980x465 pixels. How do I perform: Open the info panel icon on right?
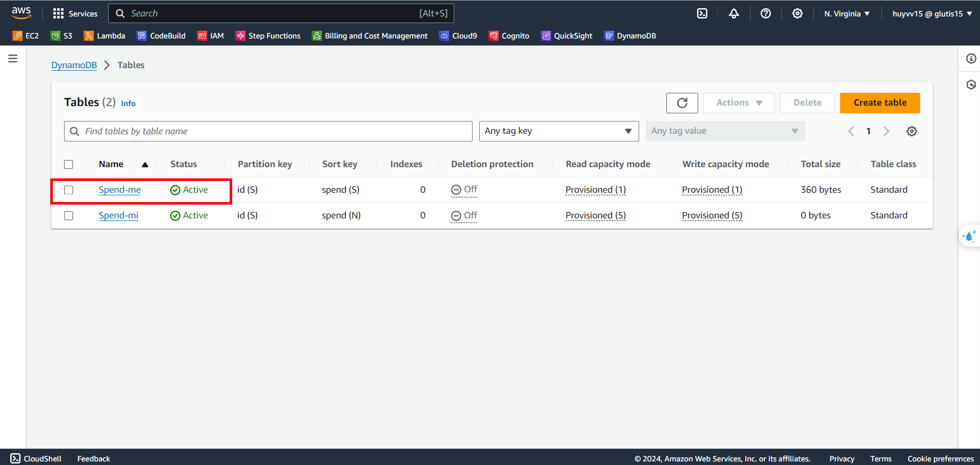pyautogui.click(x=971, y=58)
